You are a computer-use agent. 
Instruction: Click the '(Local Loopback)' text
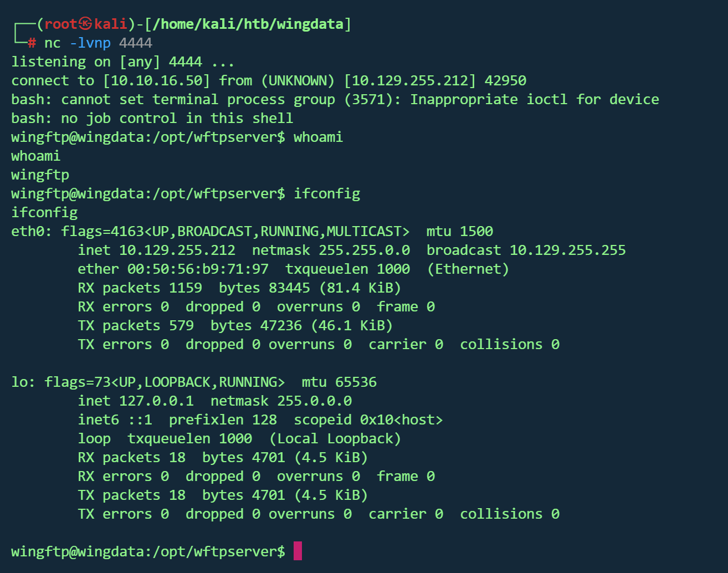[335, 439]
